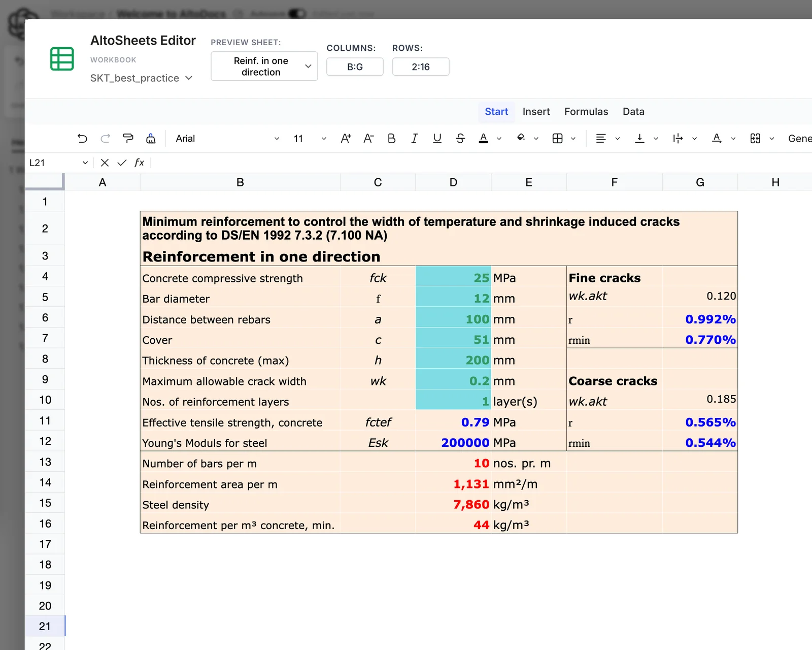Select cover value 51
The image size is (812, 650).
(x=453, y=339)
